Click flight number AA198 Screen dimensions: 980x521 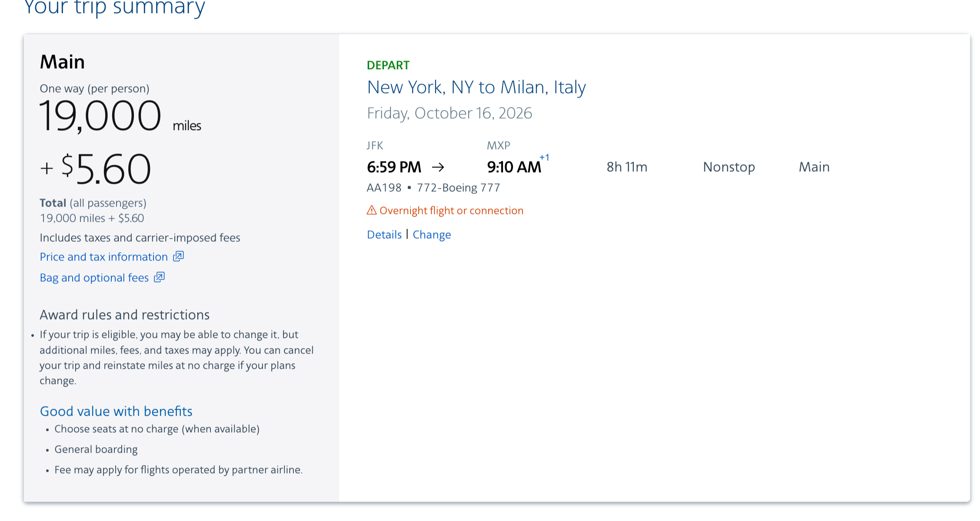(x=384, y=187)
